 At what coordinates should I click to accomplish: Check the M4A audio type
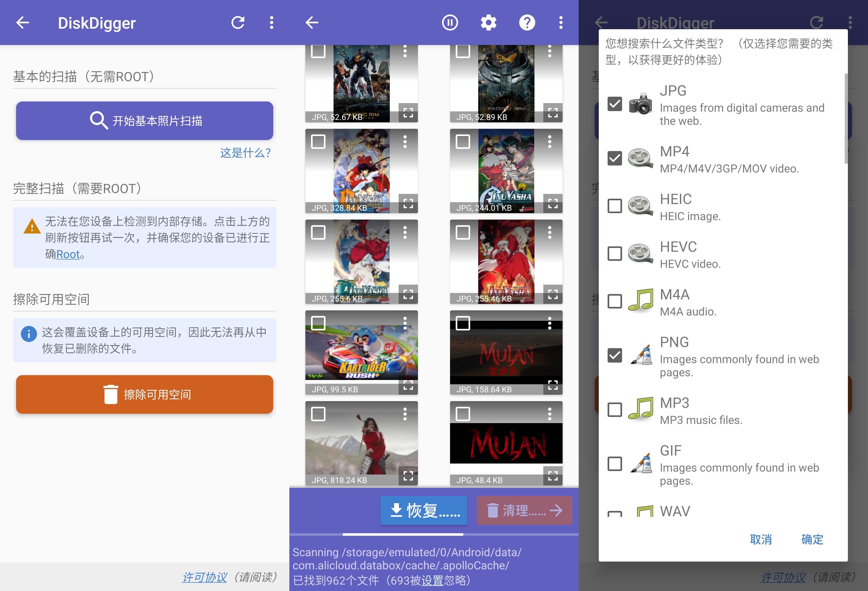coord(614,301)
